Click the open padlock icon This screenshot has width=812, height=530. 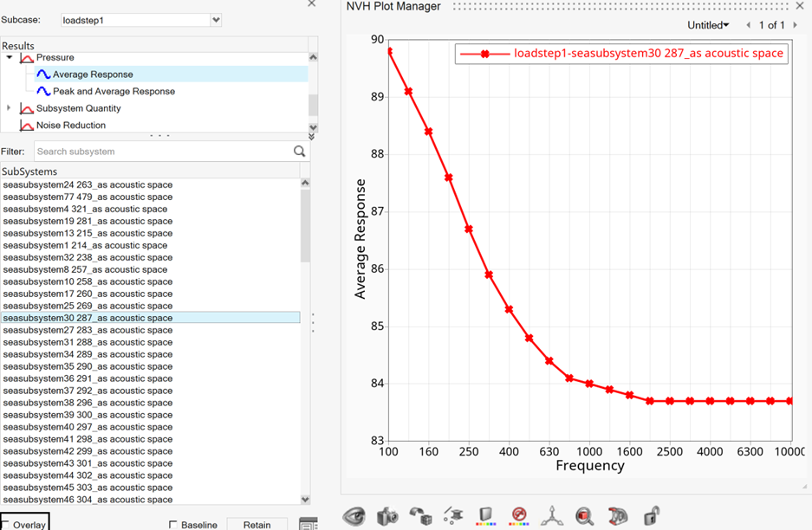pos(651,517)
